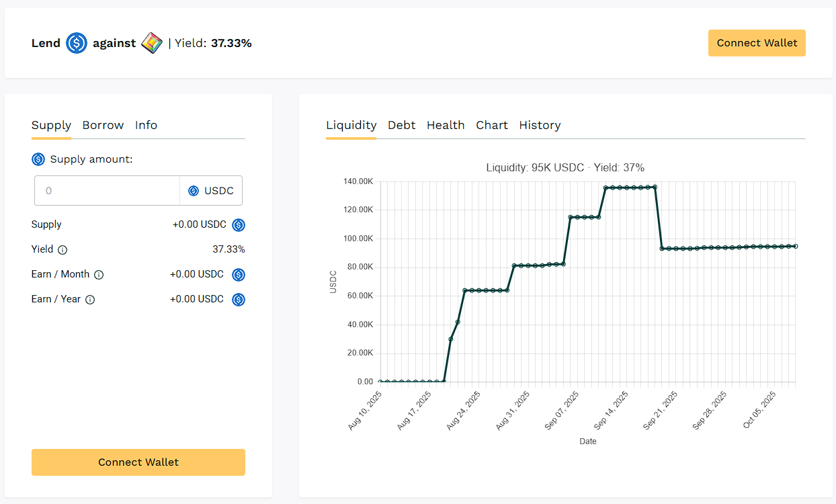Switch to the Borrow tab
Screen dimensions: 836x504
(x=103, y=125)
